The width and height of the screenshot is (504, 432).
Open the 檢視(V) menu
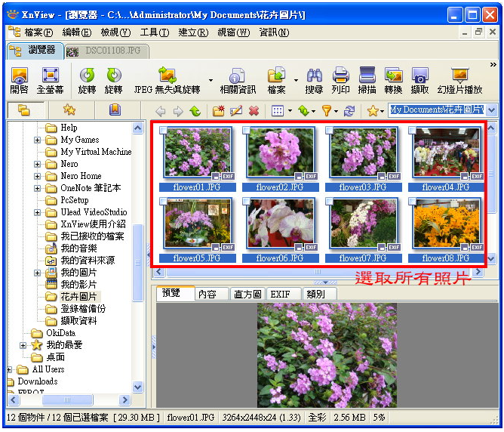click(x=115, y=32)
